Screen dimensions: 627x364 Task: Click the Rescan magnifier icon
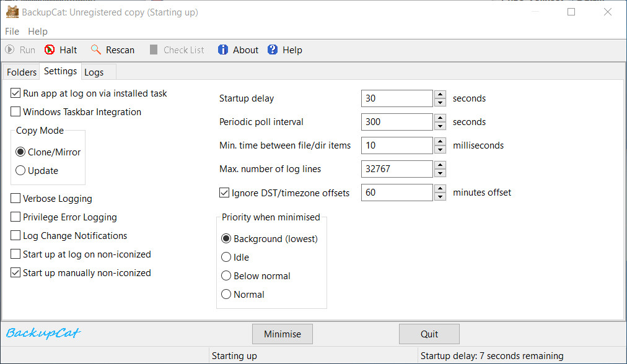click(96, 50)
